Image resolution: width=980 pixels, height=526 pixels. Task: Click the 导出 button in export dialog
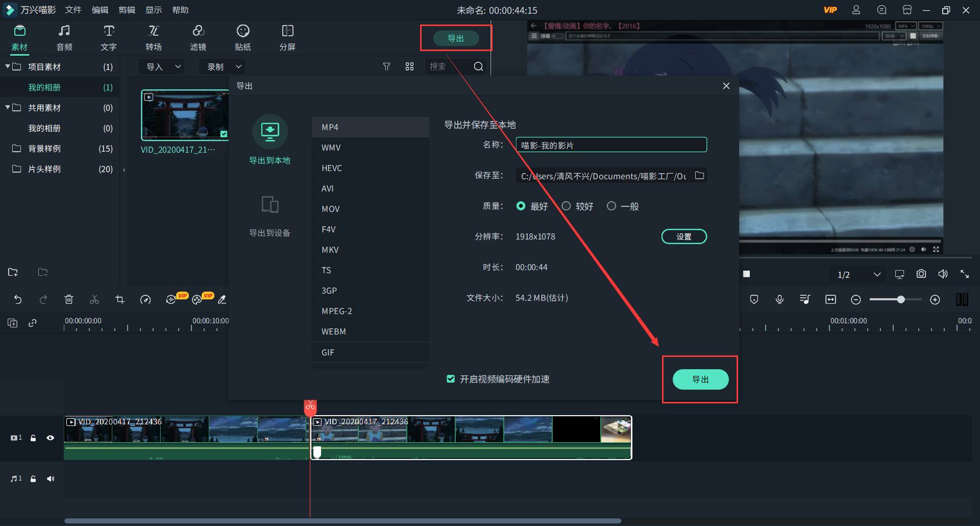coord(700,379)
